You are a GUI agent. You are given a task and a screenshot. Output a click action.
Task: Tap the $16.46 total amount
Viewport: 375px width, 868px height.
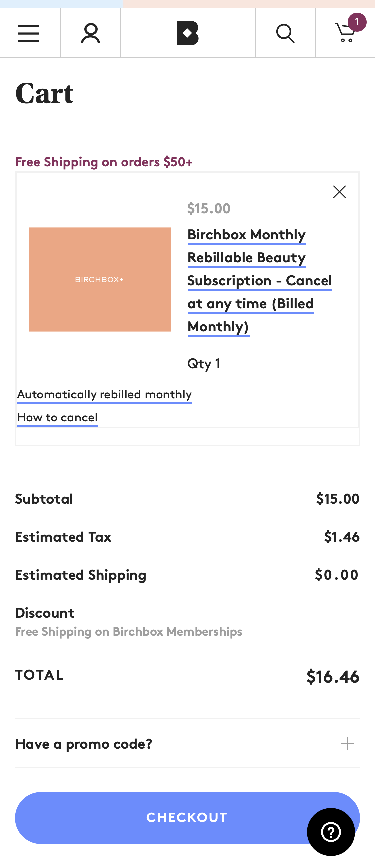[333, 676]
